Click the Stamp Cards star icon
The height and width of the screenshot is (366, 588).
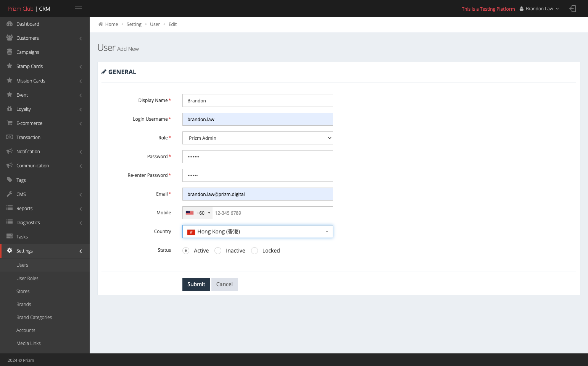10,66
